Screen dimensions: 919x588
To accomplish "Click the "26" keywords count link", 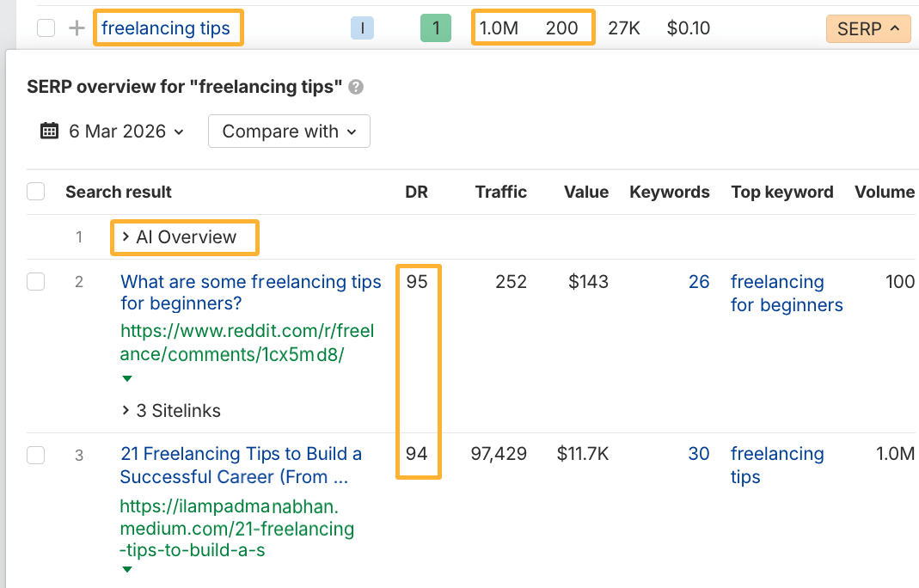I will pos(700,281).
